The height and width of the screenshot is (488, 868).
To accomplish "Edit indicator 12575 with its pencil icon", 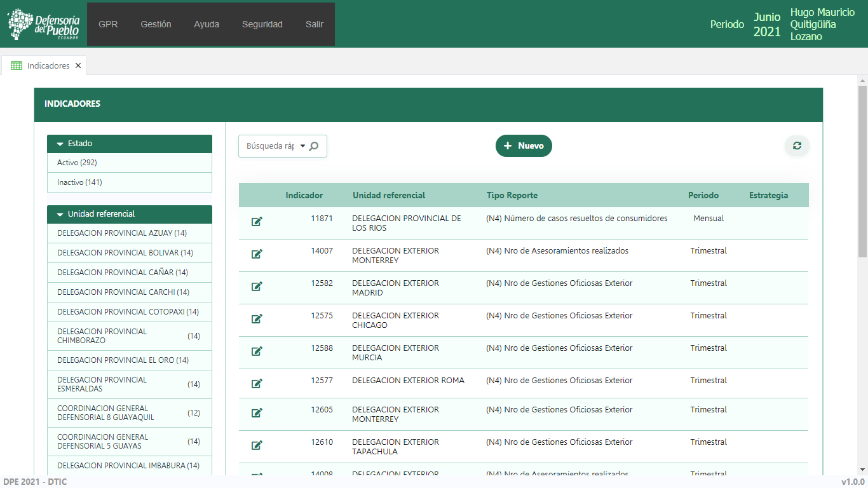I will (257, 319).
